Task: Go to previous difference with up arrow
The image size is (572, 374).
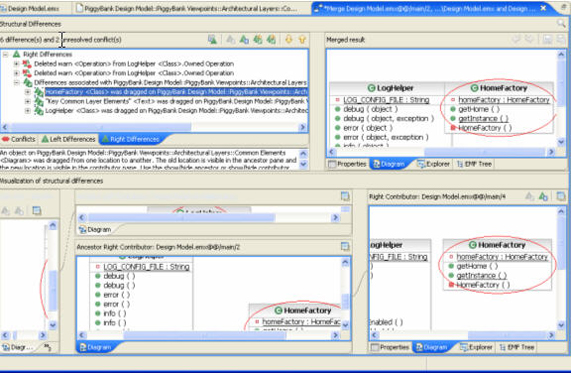Action: pos(302,39)
